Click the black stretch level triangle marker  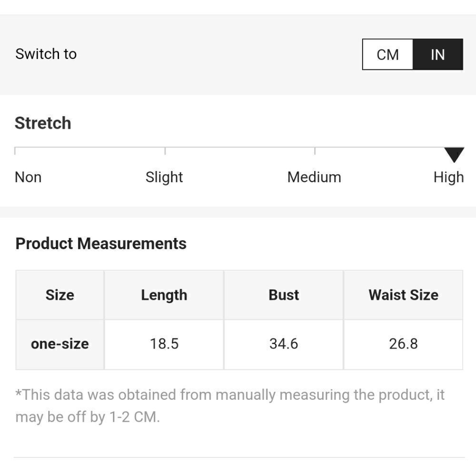pyautogui.click(x=454, y=155)
